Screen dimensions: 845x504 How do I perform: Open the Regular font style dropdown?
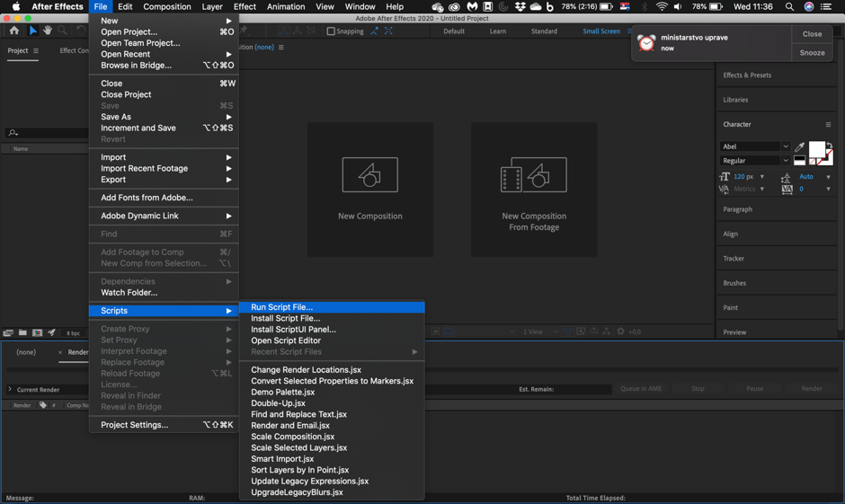point(785,161)
